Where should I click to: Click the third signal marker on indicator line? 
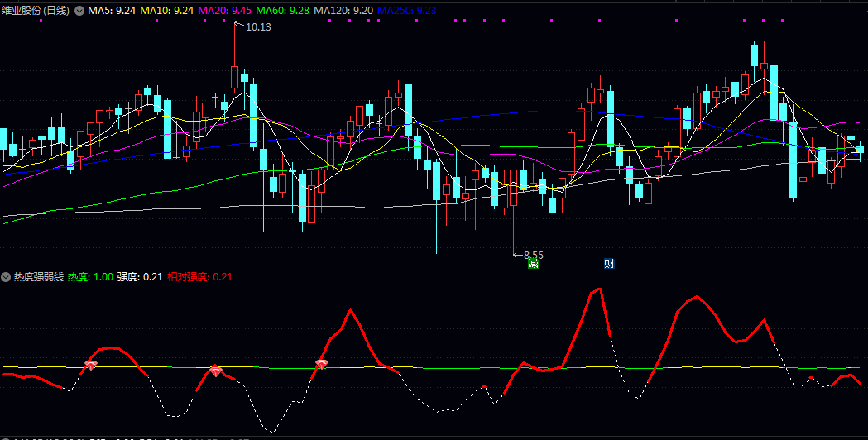(x=322, y=364)
